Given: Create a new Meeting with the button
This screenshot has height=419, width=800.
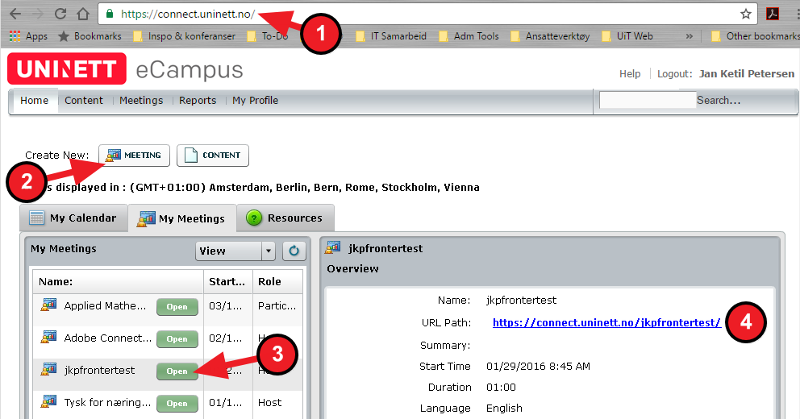Looking at the screenshot, I should (x=134, y=155).
